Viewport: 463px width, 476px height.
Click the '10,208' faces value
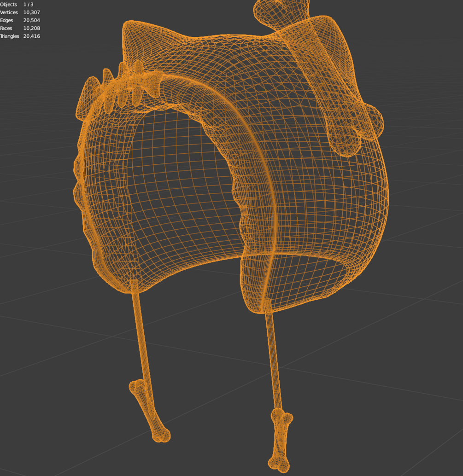pyautogui.click(x=32, y=28)
